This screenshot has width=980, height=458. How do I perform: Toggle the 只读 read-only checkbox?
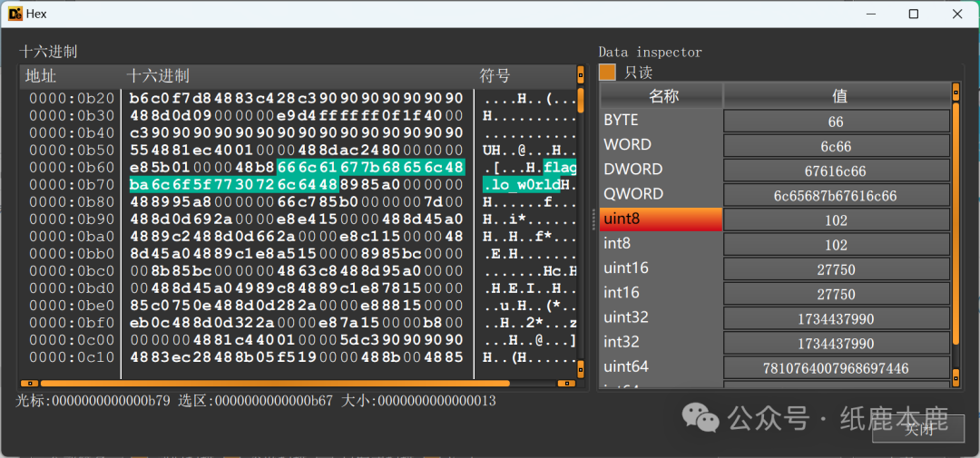[607, 72]
